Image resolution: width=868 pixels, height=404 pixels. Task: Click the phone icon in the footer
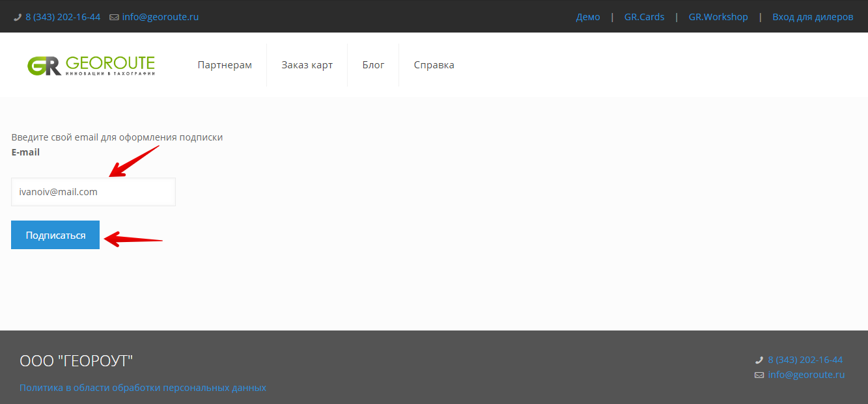pyautogui.click(x=759, y=360)
